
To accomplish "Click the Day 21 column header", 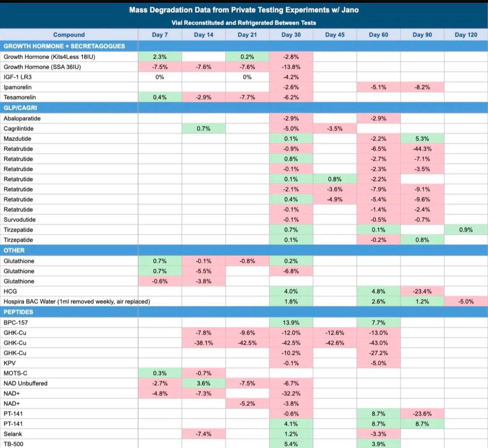I will click(x=247, y=35).
